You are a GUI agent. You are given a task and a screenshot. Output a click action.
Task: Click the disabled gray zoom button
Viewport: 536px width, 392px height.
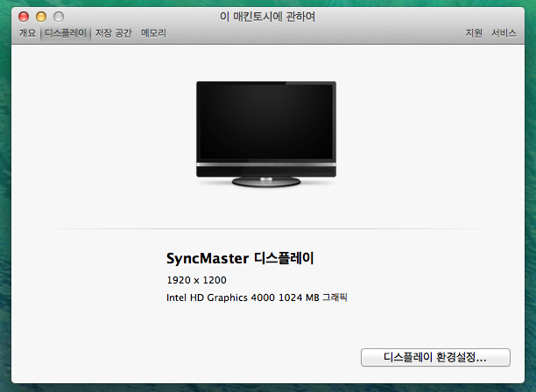tap(59, 17)
